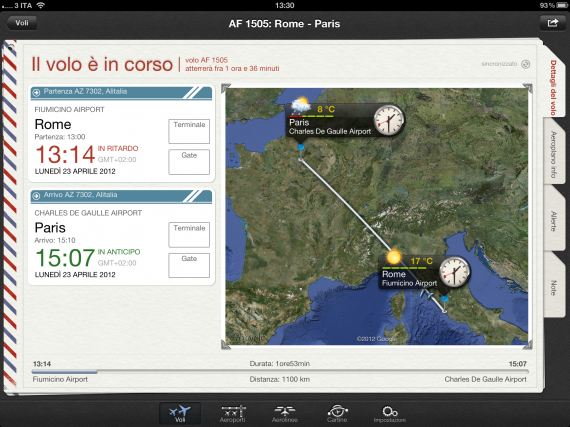Tap the arrow icon beside Partenza AZ 7302
The width and height of the screenshot is (570, 427).
[x=36, y=92]
